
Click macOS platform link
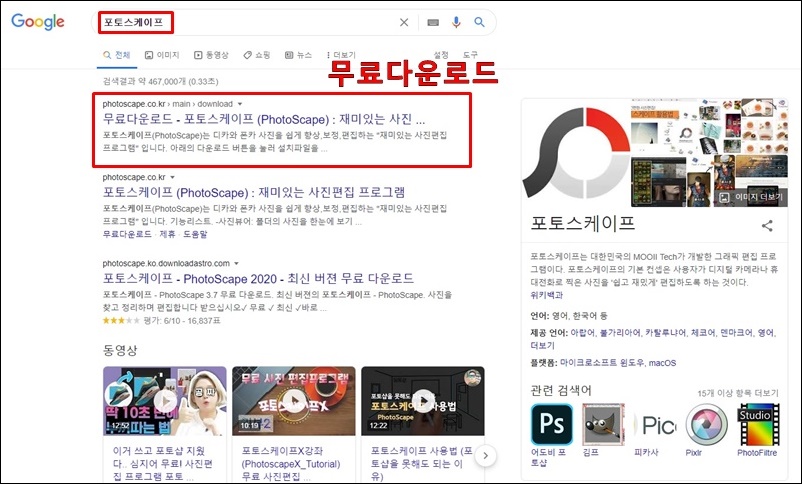point(662,363)
